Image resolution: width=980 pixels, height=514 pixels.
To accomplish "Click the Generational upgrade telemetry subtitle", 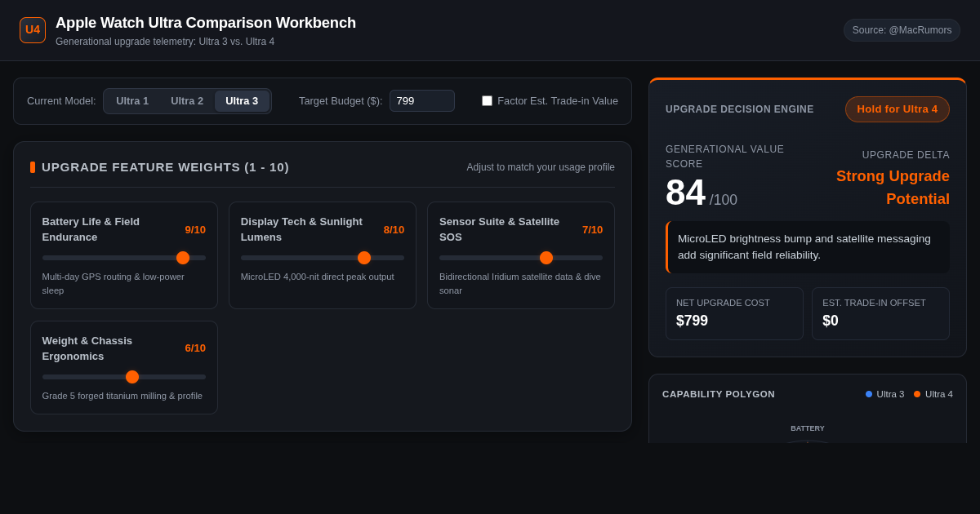I will [x=165, y=42].
